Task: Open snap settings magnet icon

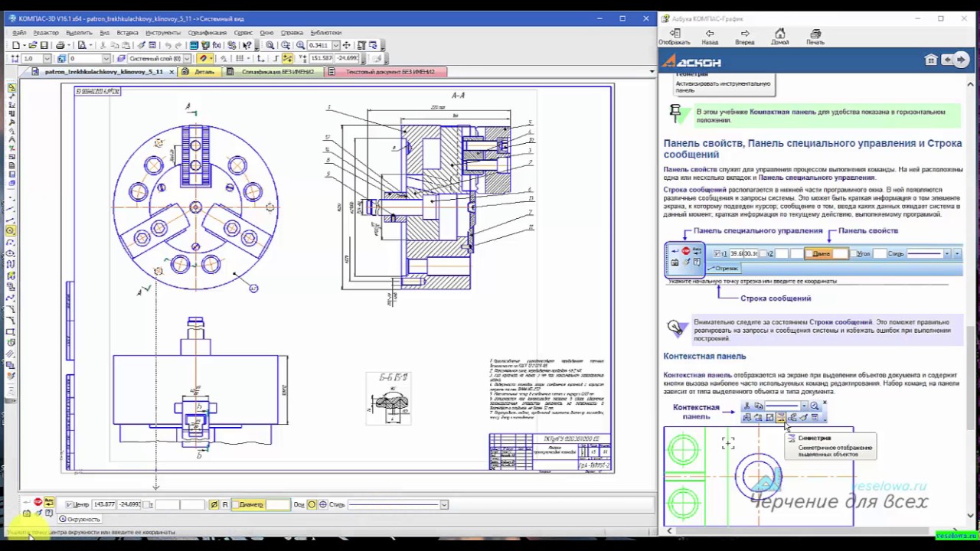Action: [x=202, y=58]
